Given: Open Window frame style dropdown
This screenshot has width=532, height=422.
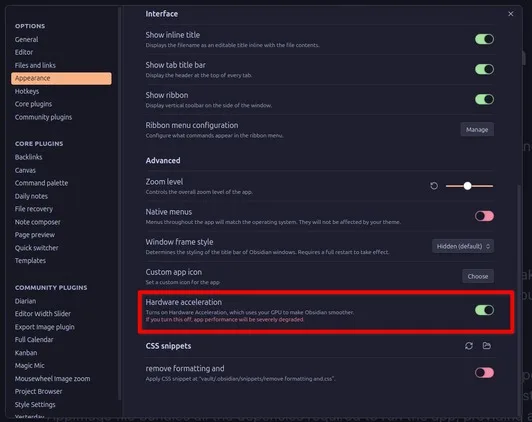Looking at the screenshot, I should click(463, 246).
